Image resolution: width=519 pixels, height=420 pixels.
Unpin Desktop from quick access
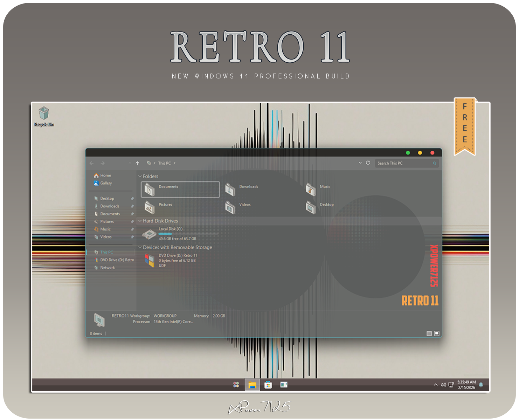[132, 199]
